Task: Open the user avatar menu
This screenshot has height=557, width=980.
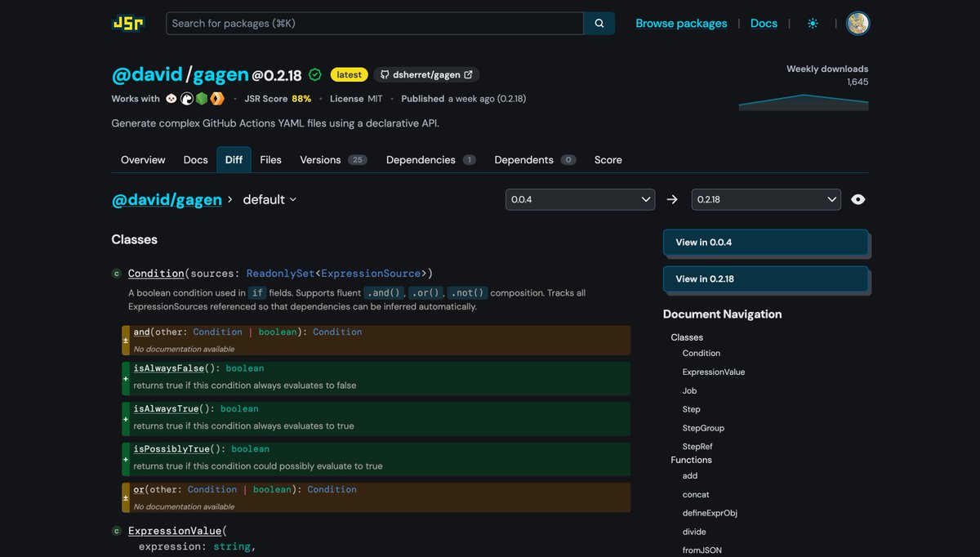Action: [857, 24]
